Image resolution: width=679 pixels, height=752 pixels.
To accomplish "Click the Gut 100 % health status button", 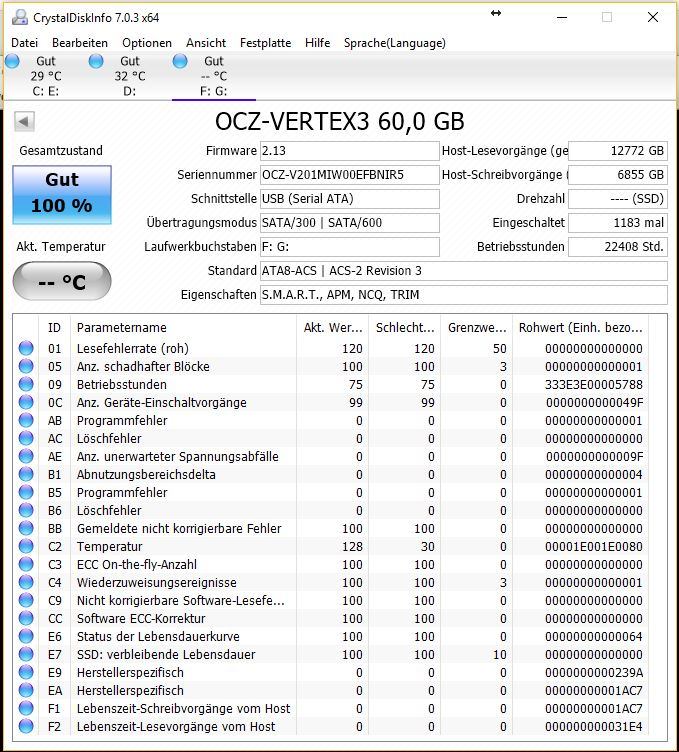I will pyautogui.click(x=62, y=195).
